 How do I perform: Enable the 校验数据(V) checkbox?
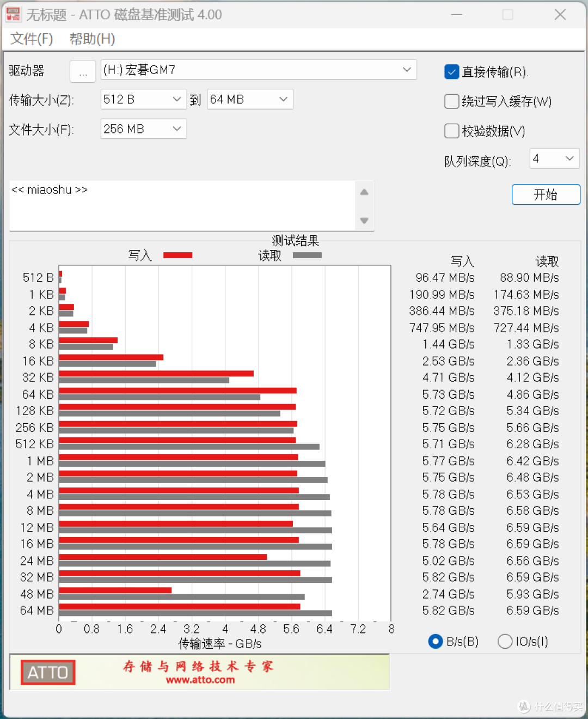pyautogui.click(x=451, y=131)
